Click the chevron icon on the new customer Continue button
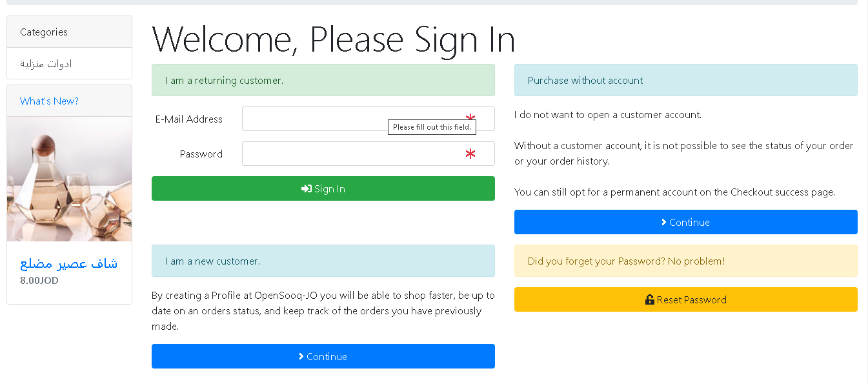 301,357
